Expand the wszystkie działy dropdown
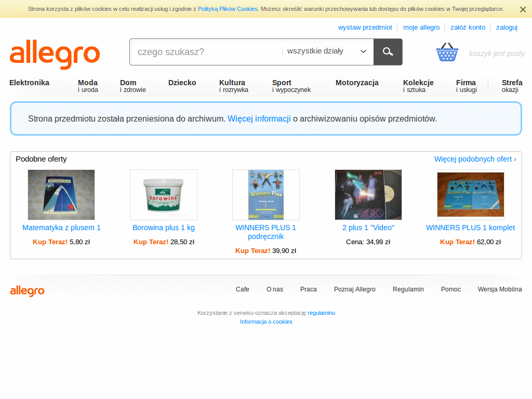 (x=327, y=51)
